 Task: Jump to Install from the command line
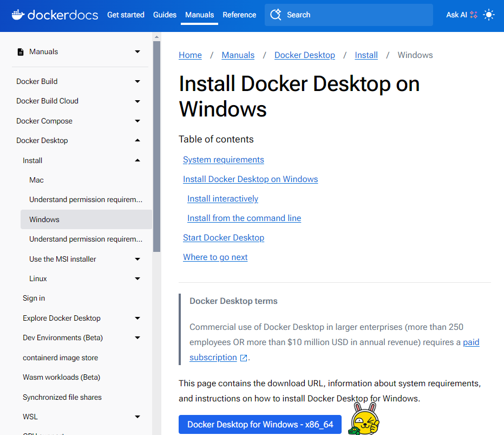(244, 218)
